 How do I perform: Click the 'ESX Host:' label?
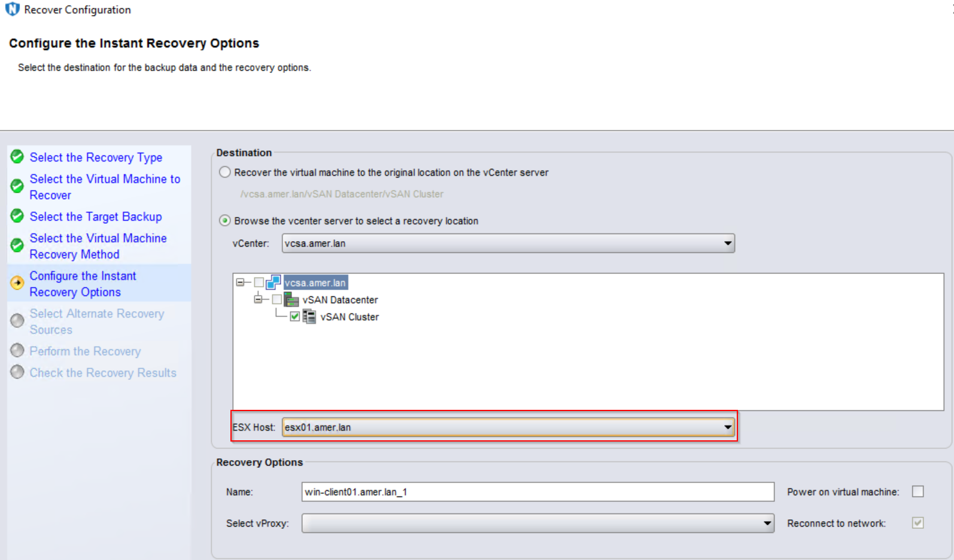coord(254,427)
